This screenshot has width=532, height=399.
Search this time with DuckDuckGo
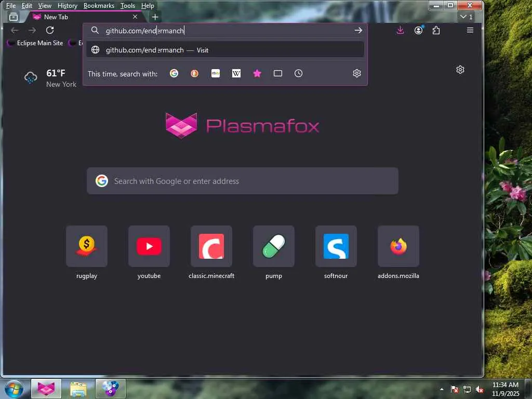[x=195, y=73]
